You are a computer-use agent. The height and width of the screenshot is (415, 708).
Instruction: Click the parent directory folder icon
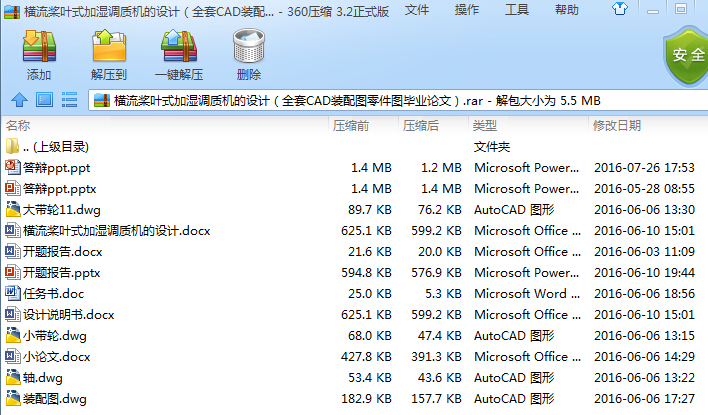pos(13,146)
